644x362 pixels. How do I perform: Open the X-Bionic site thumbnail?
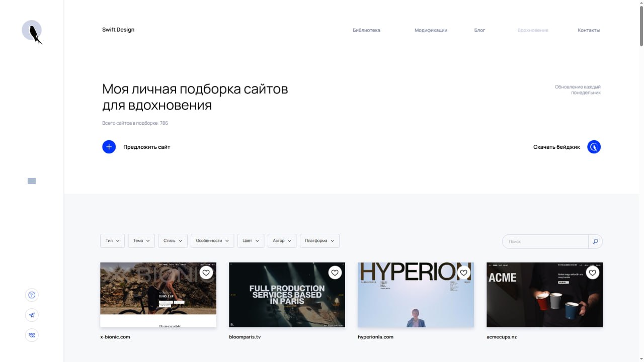[x=158, y=295]
